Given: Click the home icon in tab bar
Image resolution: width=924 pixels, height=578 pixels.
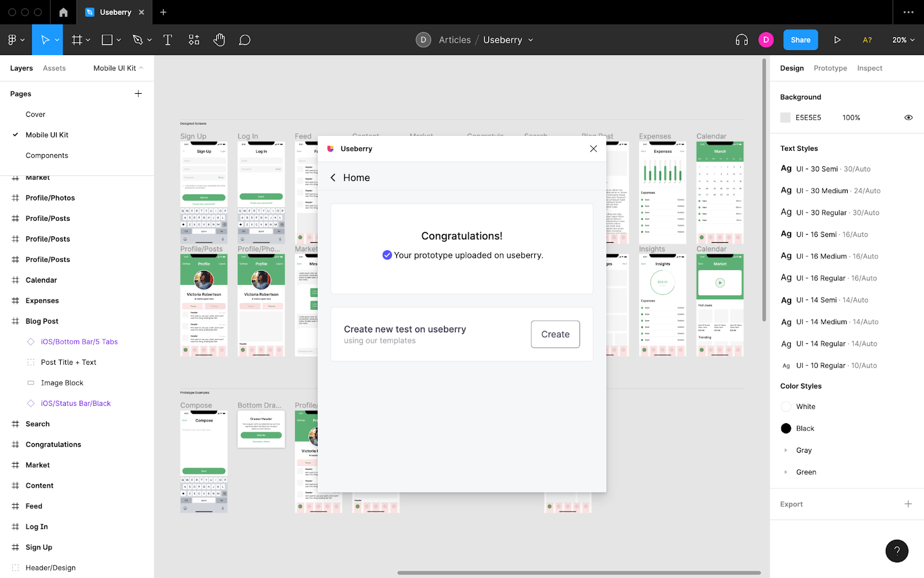Looking at the screenshot, I should [x=64, y=12].
